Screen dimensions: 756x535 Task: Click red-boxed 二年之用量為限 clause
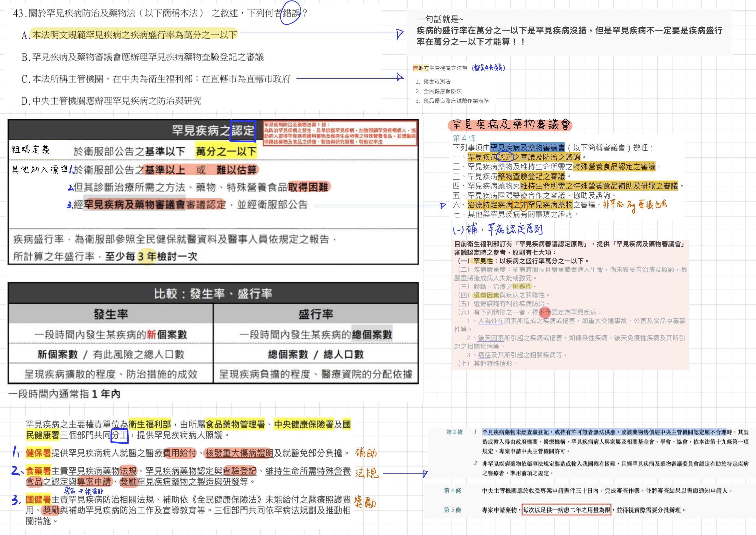coord(566,510)
